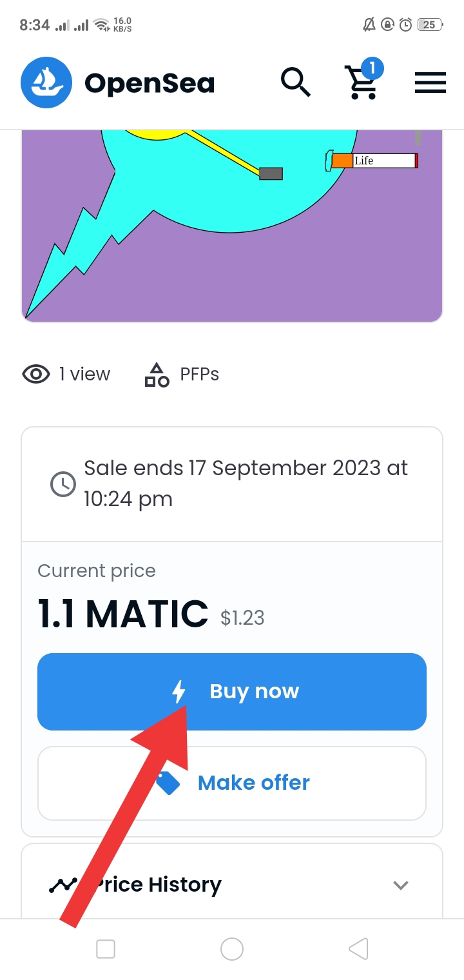Tap the OpenSea brand name text

tap(150, 83)
